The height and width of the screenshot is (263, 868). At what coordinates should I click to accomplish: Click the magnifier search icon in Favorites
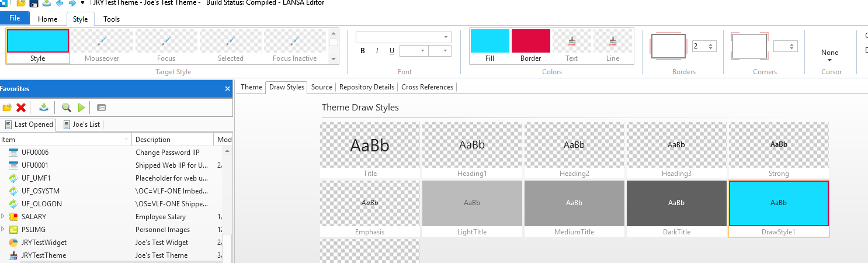click(67, 108)
